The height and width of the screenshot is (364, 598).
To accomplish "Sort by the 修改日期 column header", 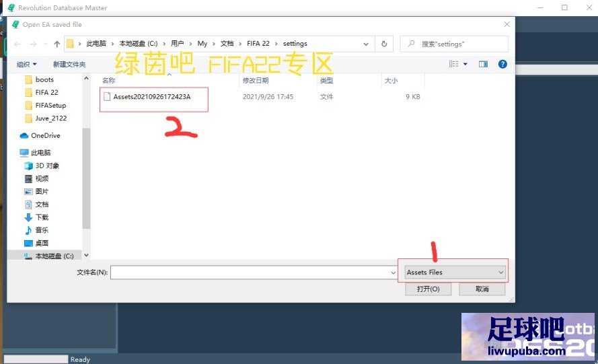I will point(256,81).
